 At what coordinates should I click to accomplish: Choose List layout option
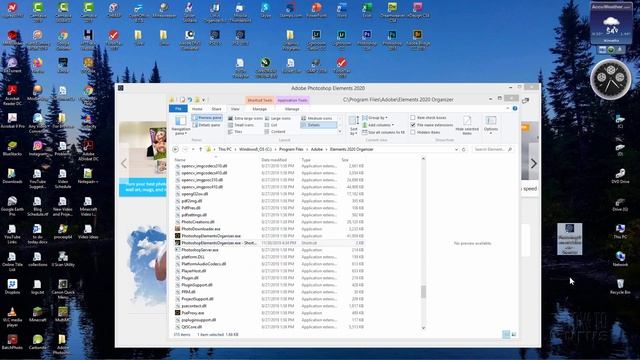tap(271, 125)
